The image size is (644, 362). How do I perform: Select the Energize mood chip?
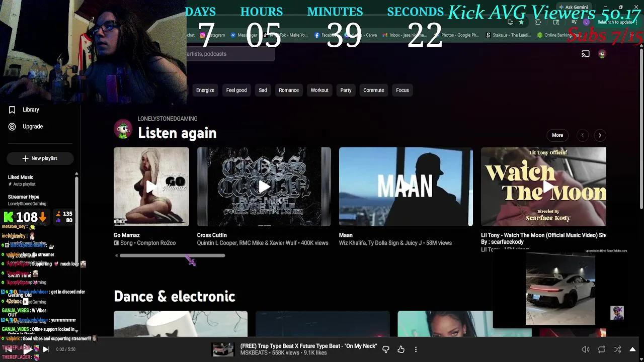tap(205, 90)
